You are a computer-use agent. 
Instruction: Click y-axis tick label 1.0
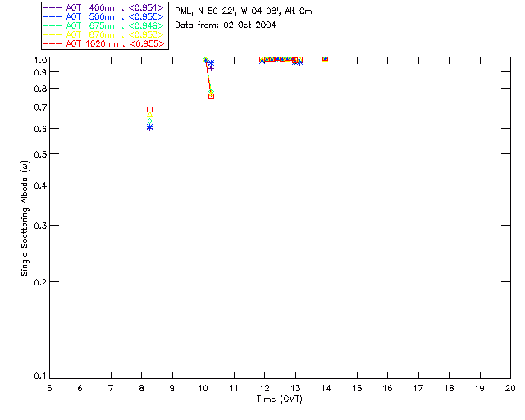(40, 60)
